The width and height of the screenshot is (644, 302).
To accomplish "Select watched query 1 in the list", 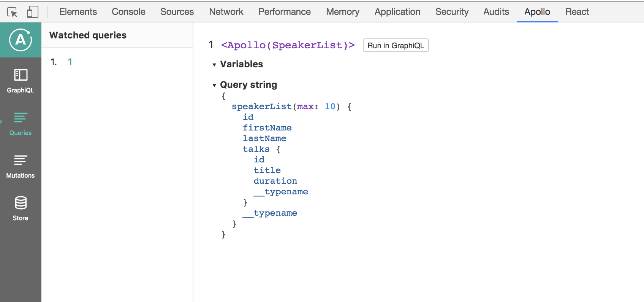I will point(70,62).
